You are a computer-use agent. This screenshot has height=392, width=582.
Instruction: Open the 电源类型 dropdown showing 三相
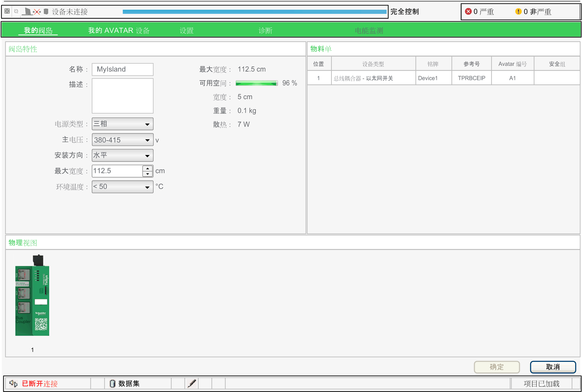point(122,124)
